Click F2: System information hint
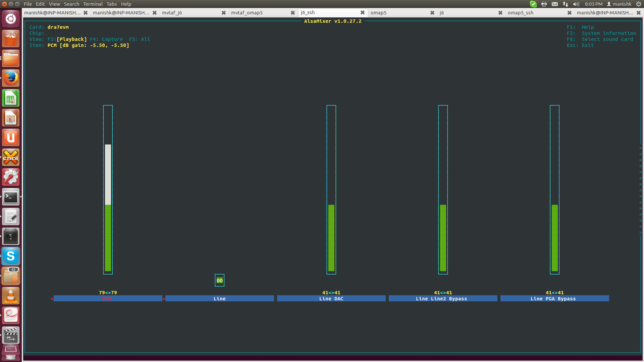Image resolution: width=644 pixels, height=362 pixels. point(601,33)
